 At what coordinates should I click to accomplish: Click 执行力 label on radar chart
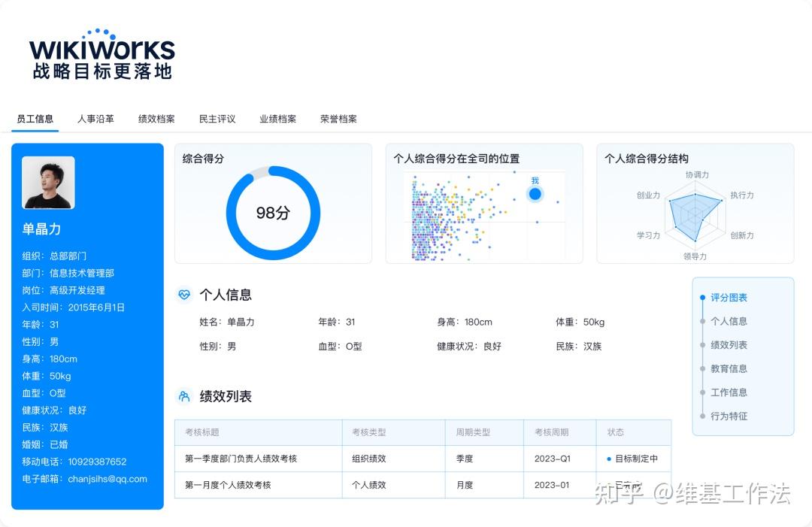click(742, 195)
